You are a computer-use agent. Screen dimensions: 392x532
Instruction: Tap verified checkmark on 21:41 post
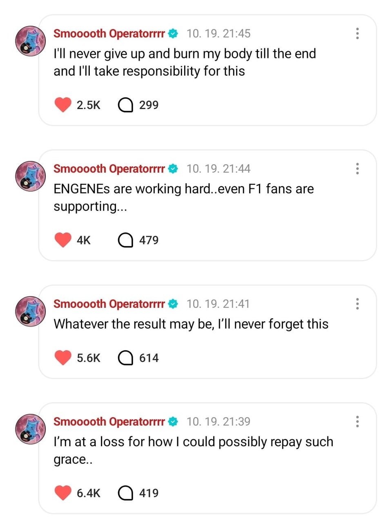pyautogui.click(x=173, y=304)
